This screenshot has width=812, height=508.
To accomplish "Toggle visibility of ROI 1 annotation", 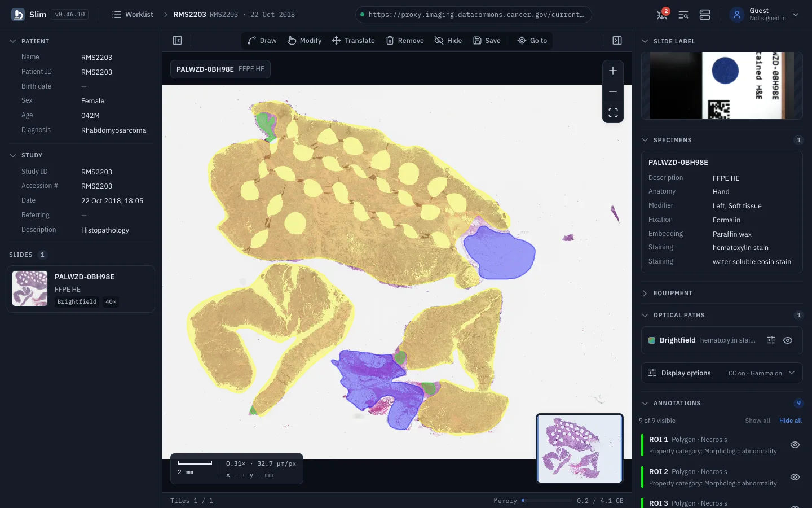I will tap(795, 445).
